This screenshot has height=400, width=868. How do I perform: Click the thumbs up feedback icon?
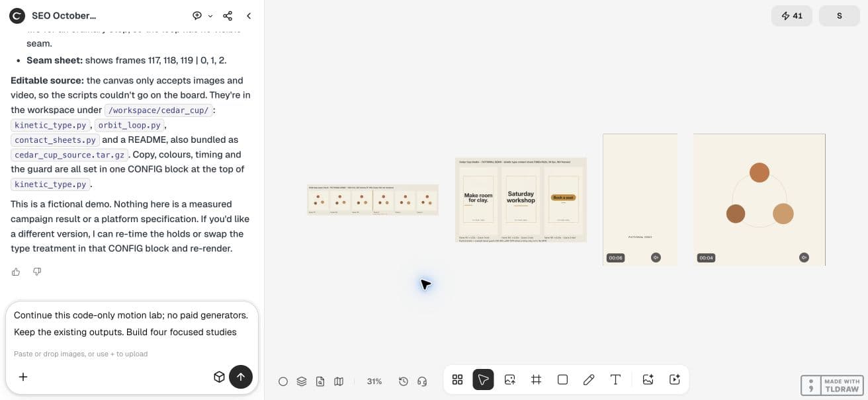[x=16, y=272]
